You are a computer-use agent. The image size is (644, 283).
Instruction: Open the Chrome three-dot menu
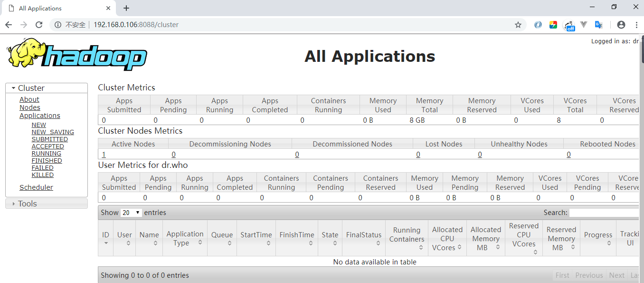[x=636, y=25]
